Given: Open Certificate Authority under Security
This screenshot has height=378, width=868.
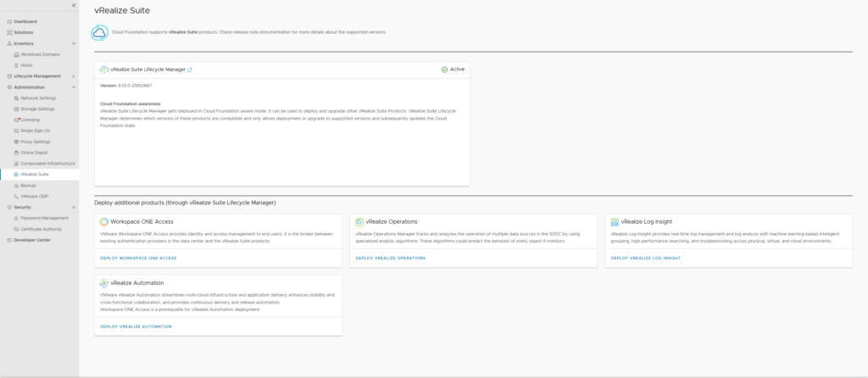Looking at the screenshot, I should 41,229.
